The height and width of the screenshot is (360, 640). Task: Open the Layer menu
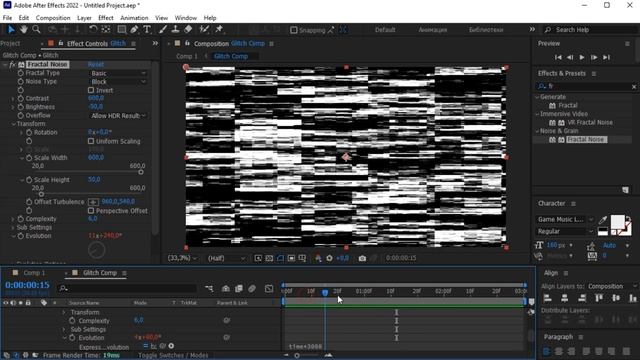[84, 18]
